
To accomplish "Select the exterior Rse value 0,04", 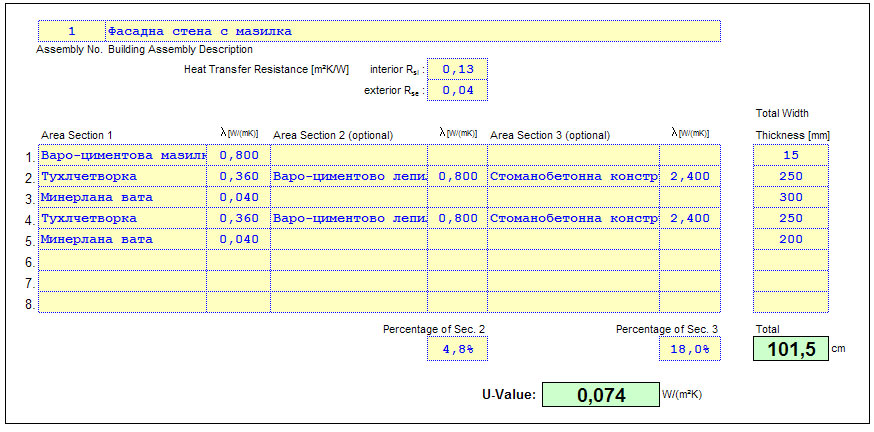I will (458, 91).
